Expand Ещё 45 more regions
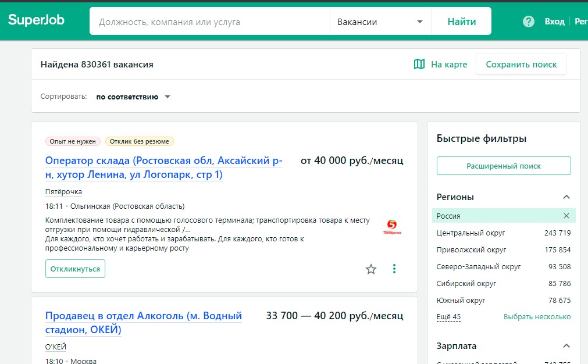The width and height of the screenshot is (588, 364). pyautogui.click(x=448, y=317)
